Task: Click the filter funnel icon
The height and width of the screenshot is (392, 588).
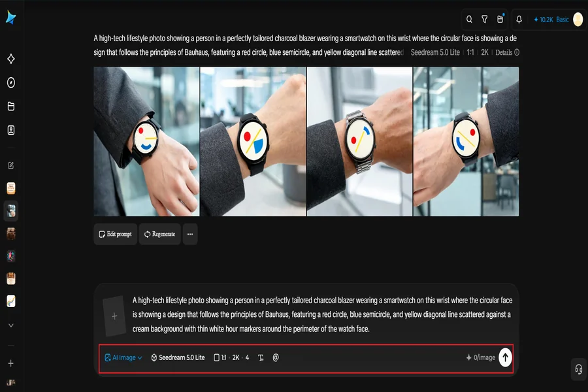Action: coord(485,20)
